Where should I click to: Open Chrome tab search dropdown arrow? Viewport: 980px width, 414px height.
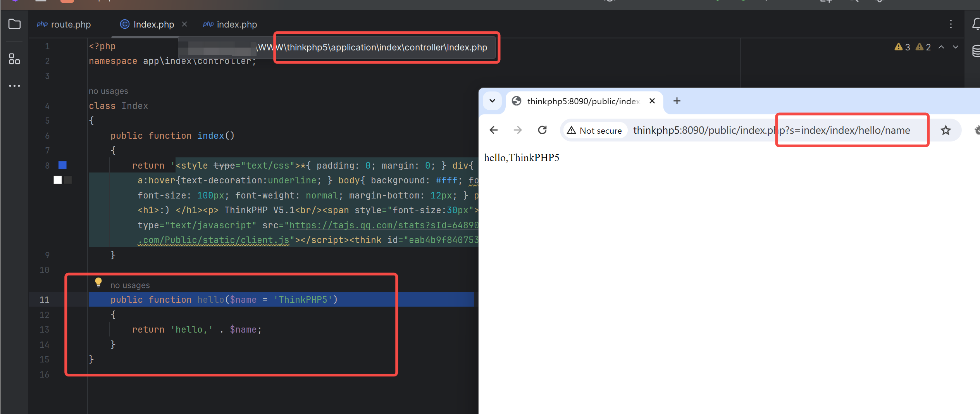pyautogui.click(x=492, y=101)
